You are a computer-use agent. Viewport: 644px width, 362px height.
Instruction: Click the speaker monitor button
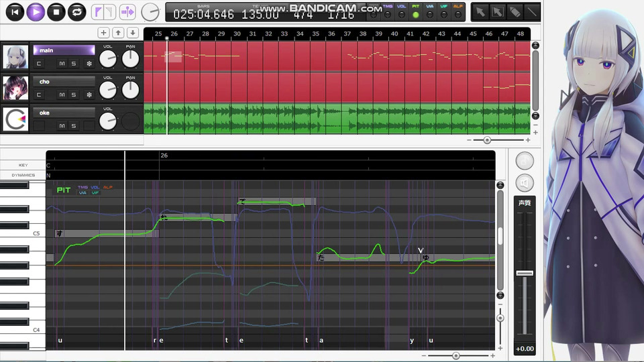525,183
